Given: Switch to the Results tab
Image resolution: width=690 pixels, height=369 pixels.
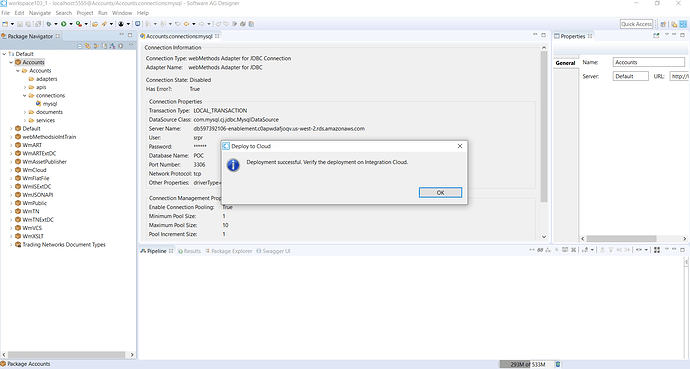Looking at the screenshot, I should coord(189,251).
